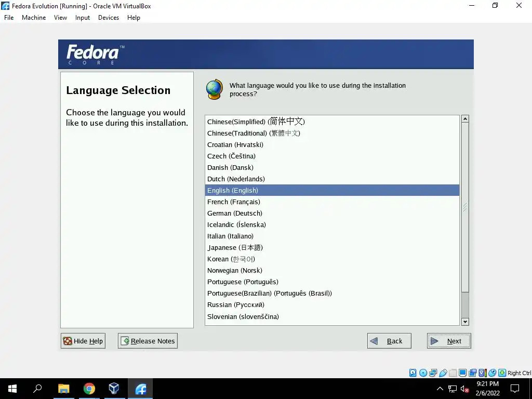Click the language list scrollbar thumb
The image size is (532, 399).
[x=465, y=207]
